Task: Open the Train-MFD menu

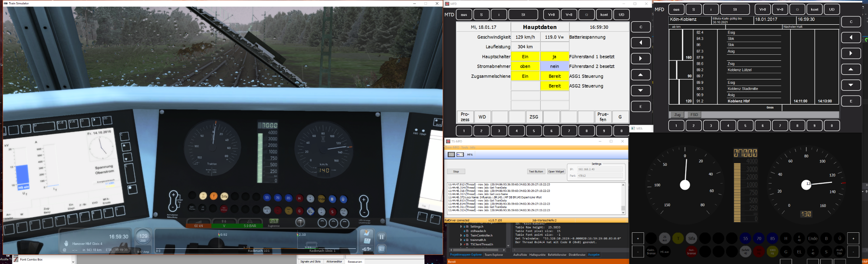Action: (452, 148)
